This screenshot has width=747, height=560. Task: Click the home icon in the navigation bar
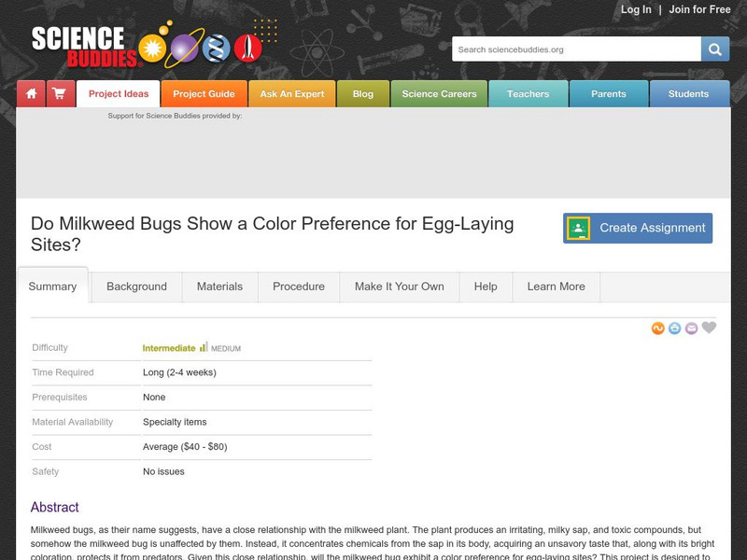pyautogui.click(x=31, y=93)
